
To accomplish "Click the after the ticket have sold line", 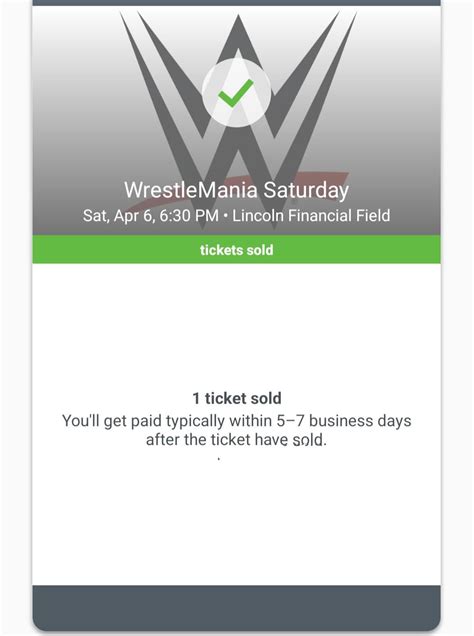I will tap(236, 440).
